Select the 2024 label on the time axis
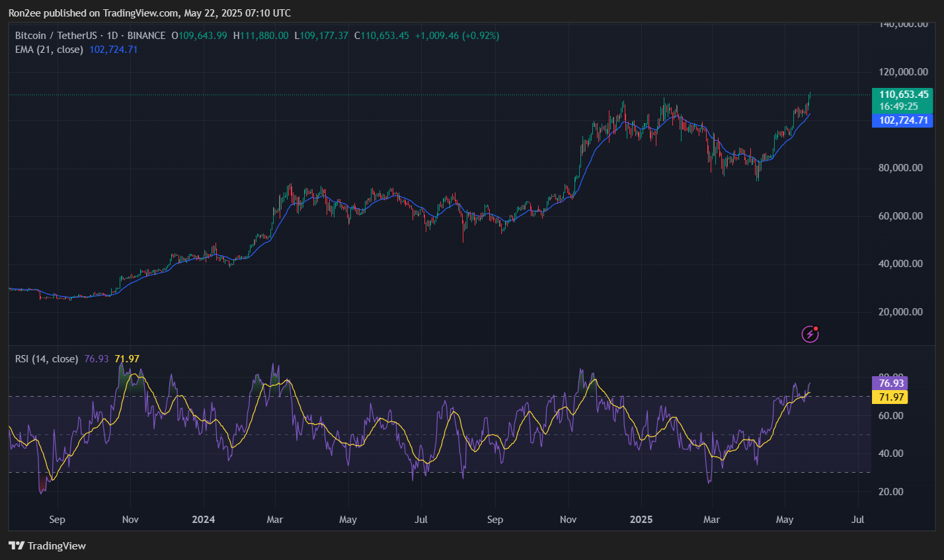Screen dimensions: 944x560 (203, 520)
